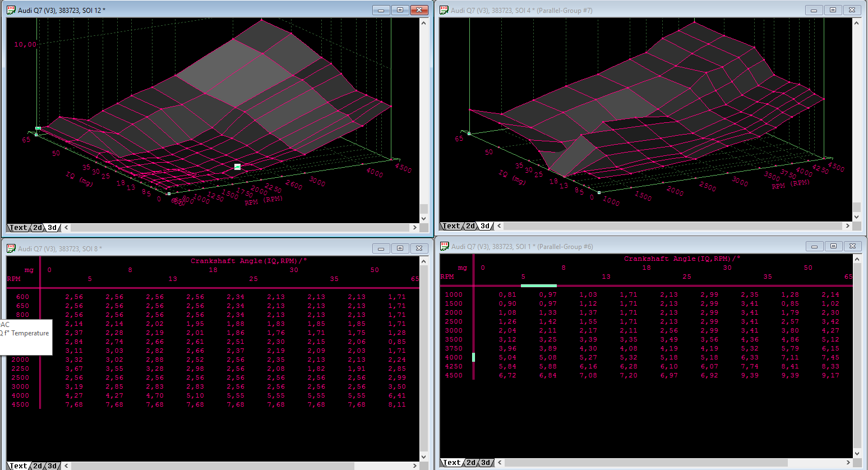The height and width of the screenshot is (470, 868).
Task: Select cell 8,11 in SOI 8 table
Action: pos(397,405)
